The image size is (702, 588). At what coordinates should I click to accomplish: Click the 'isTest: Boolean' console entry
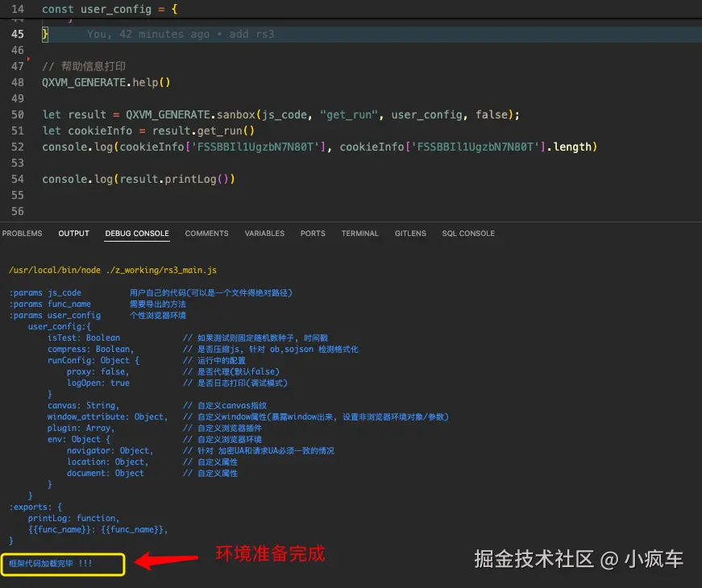84,337
